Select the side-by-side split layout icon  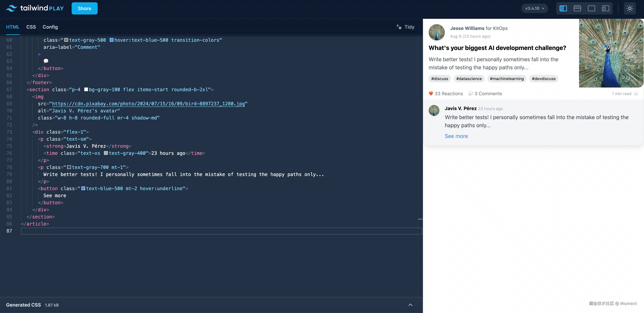563,8
